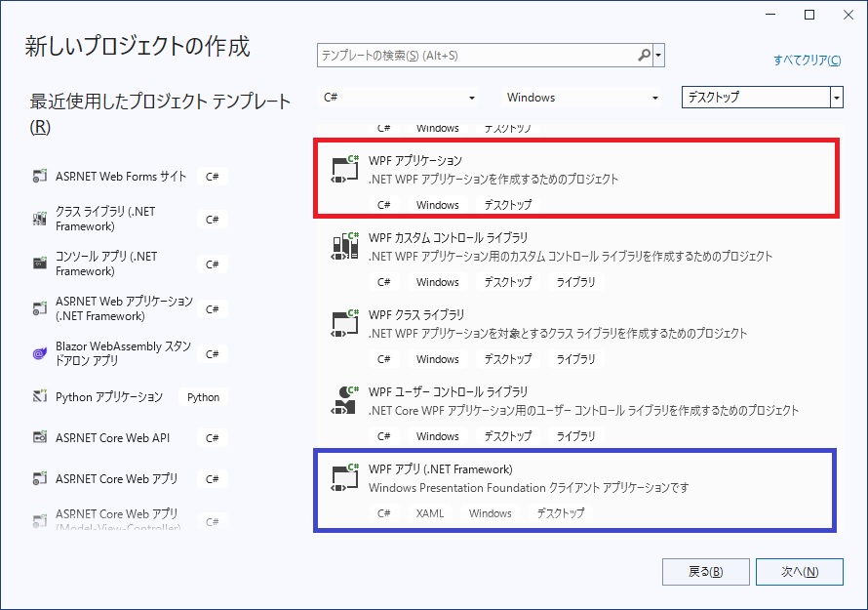
Task: Click the すべてクリア link
Action: click(x=808, y=60)
